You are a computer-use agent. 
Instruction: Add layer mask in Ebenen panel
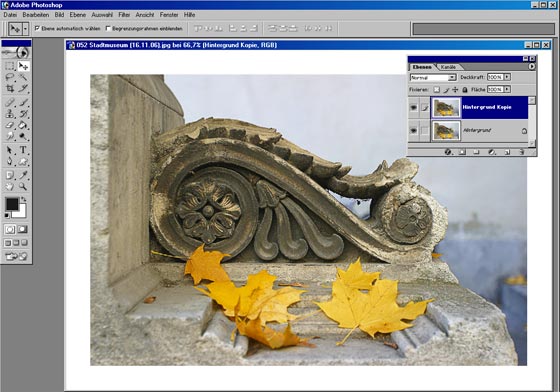point(462,152)
